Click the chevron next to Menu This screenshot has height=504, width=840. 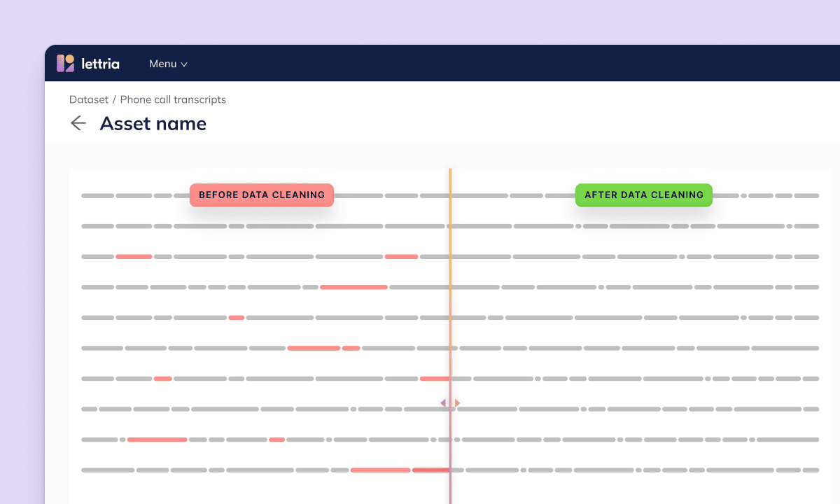184,64
